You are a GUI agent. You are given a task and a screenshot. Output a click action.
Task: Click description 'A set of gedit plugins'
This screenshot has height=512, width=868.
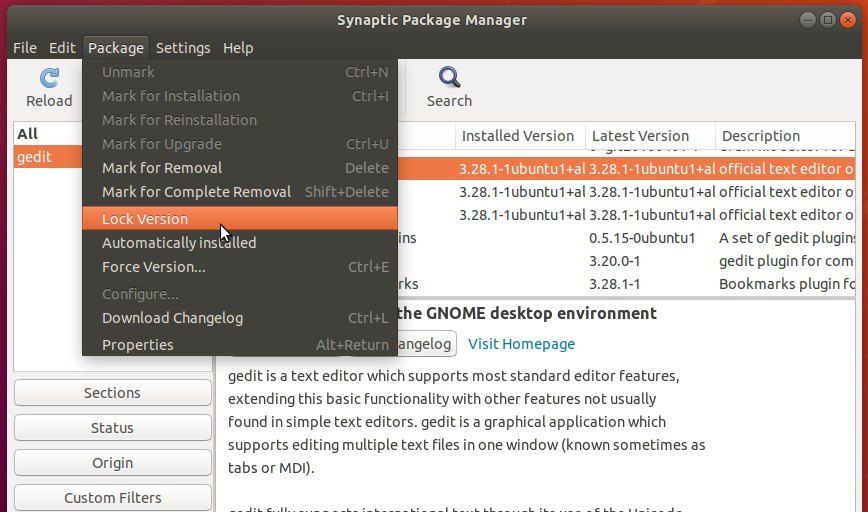(787, 238)
